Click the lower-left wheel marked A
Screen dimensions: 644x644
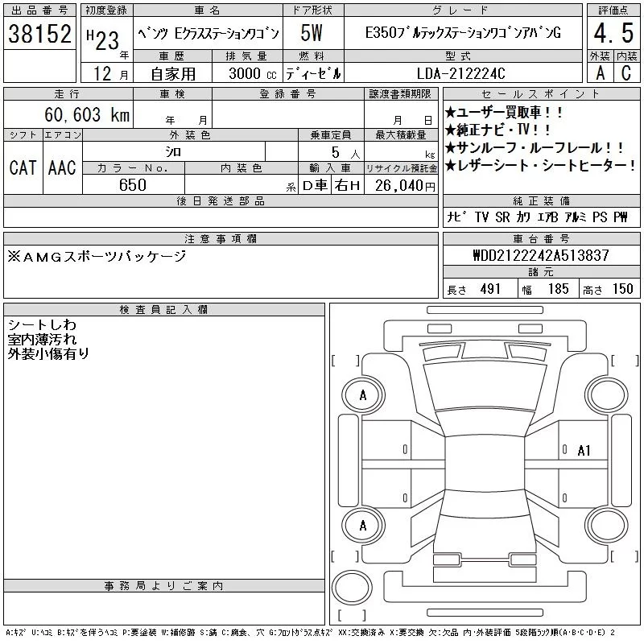click(x=363, y=526)
